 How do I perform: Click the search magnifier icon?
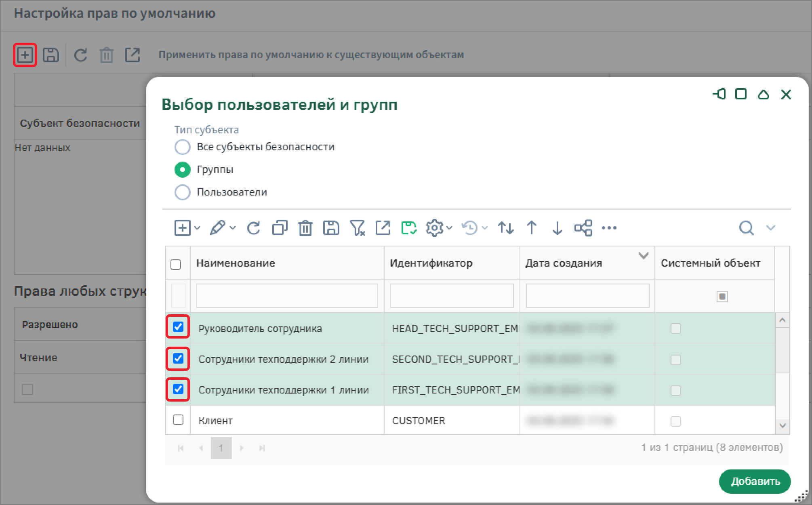click(x=746, y=228)
